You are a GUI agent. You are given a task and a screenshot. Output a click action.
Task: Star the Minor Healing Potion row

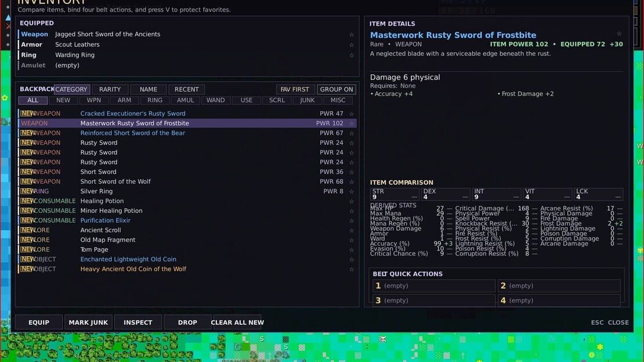352,211
